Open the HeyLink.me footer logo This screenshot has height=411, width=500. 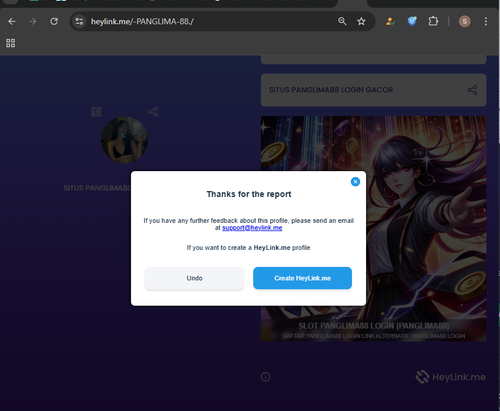[451, 377]
